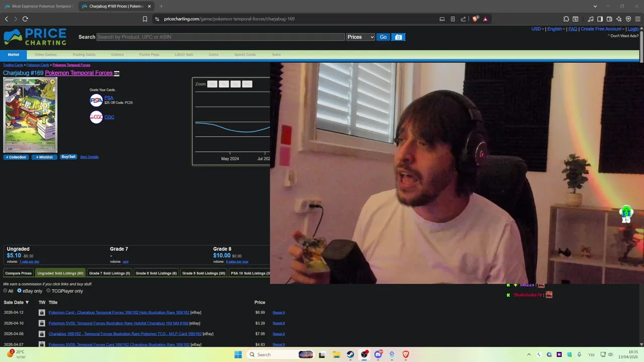Screen dimensions: 644x362
Task: Open Grade 7 Sold Listings (0) tab
Action: tap(109, 273)
